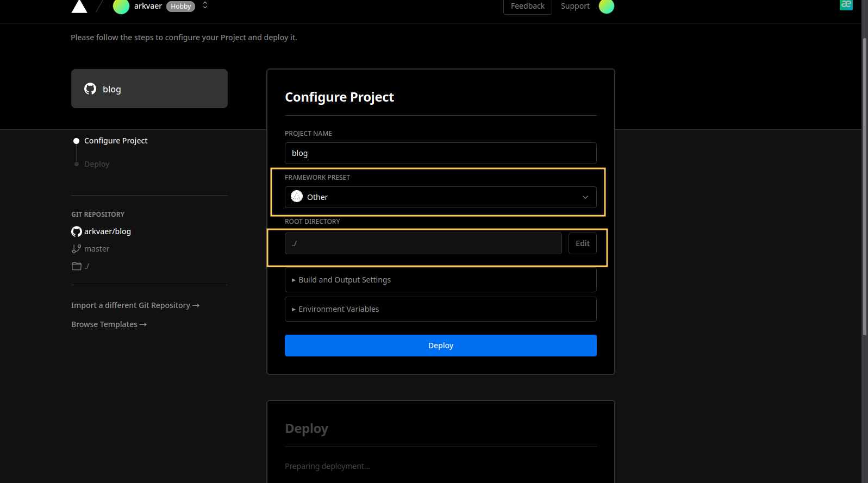Click the Edit root directory button
Viewport: 868px width, 483px height.
pos(583,243)
